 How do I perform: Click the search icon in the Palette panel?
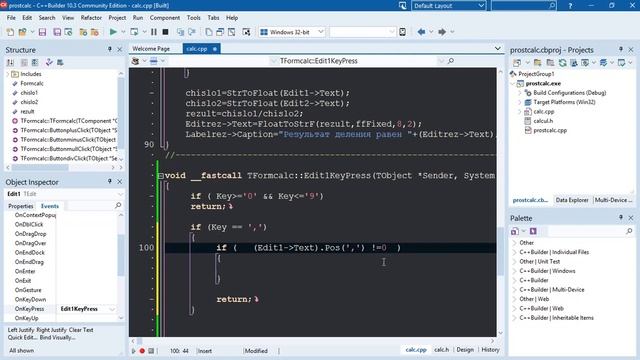point(629,231)
